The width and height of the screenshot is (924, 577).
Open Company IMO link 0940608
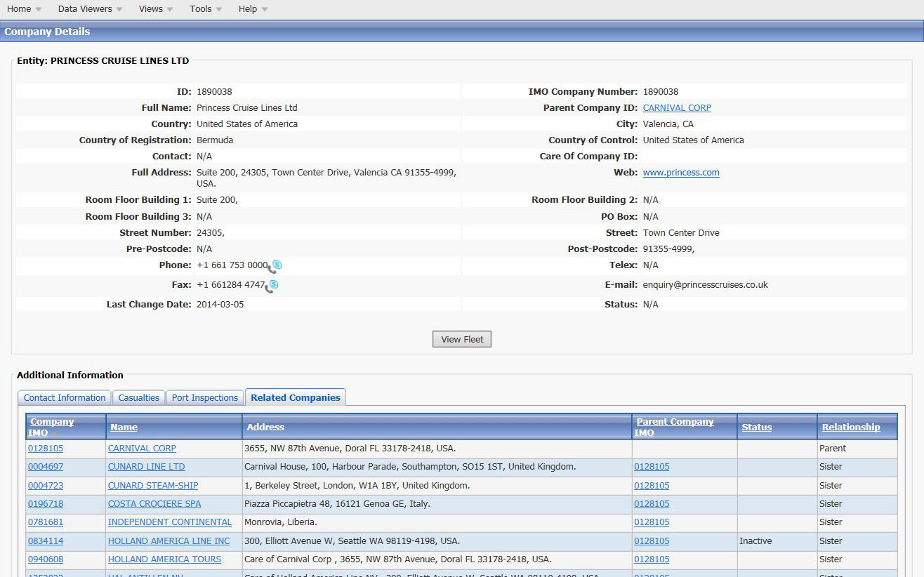pos(46,559)
